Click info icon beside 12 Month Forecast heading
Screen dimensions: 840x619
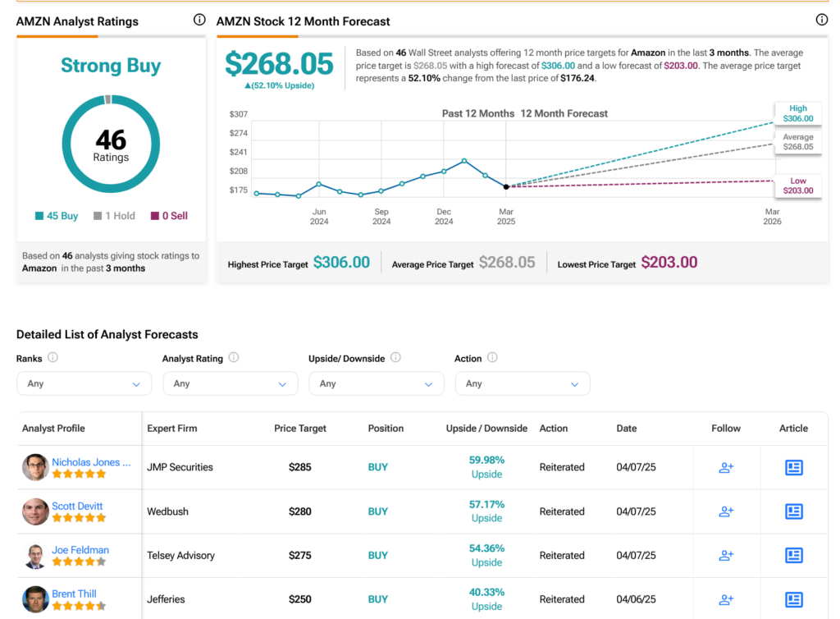click(x=821, y=20)
